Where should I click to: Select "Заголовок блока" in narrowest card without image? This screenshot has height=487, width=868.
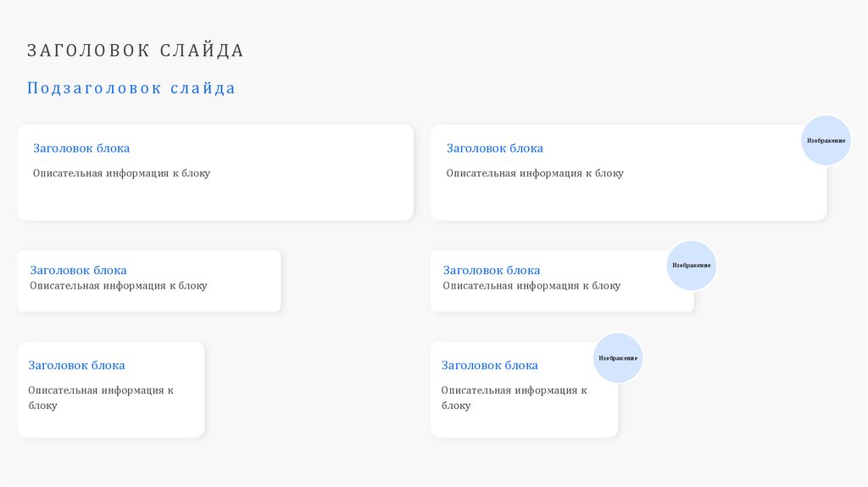(x=76, y=366)
